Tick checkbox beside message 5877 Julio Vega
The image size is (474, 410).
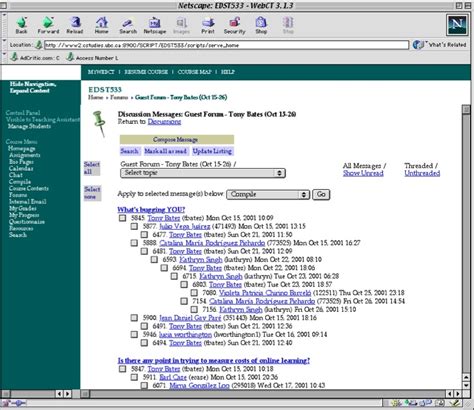[x=134, y=226]
